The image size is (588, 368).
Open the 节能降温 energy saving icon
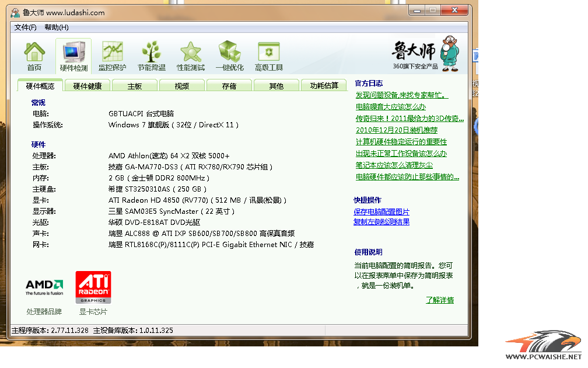(x=152, y=56)
